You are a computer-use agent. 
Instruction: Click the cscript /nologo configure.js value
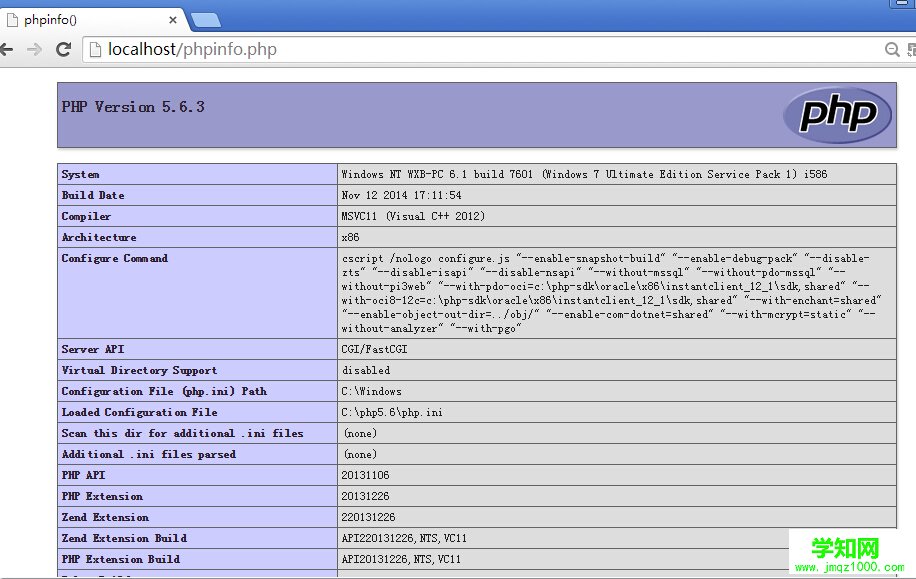pos(611,293)
